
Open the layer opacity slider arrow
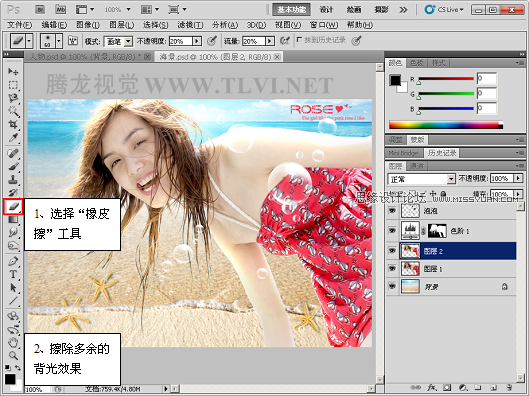tap(518, 178)
